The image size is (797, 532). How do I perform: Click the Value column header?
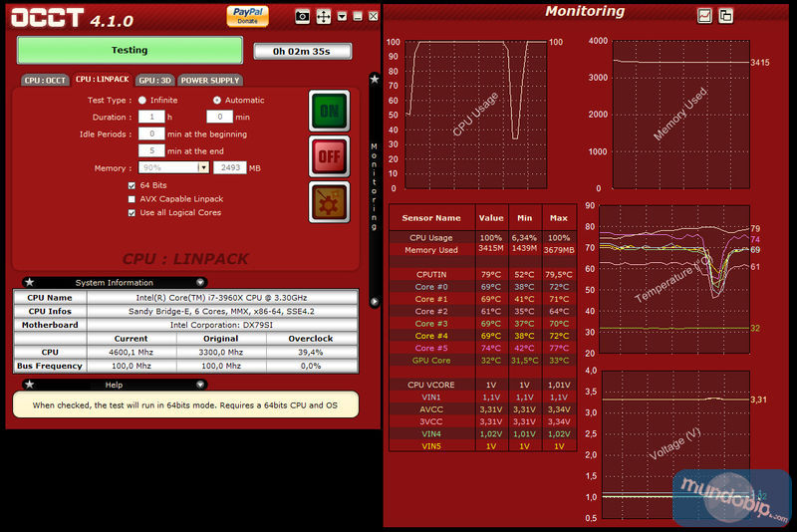point(491,218)
